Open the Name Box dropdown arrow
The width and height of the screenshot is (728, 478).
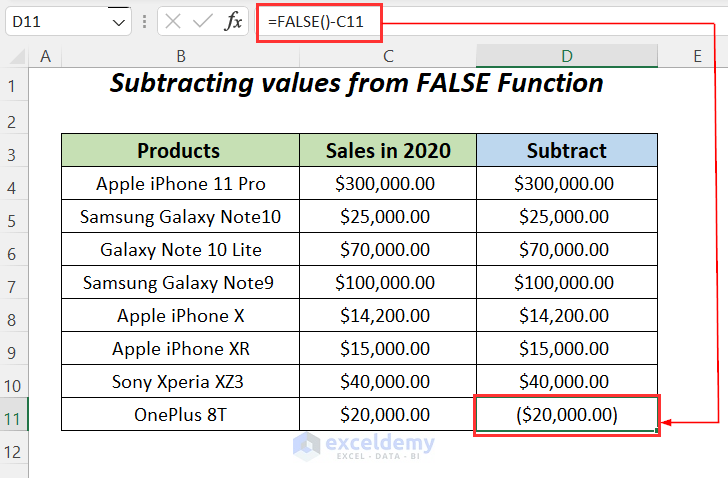click(120, 21)
